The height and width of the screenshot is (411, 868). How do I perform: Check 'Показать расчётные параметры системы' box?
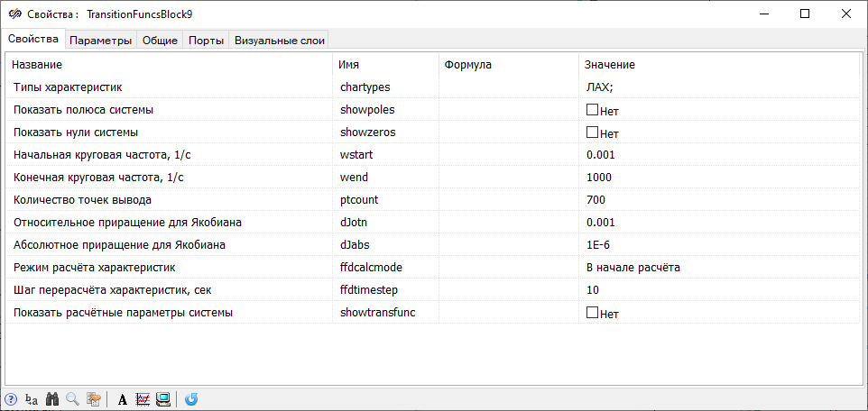click(593, 313)
